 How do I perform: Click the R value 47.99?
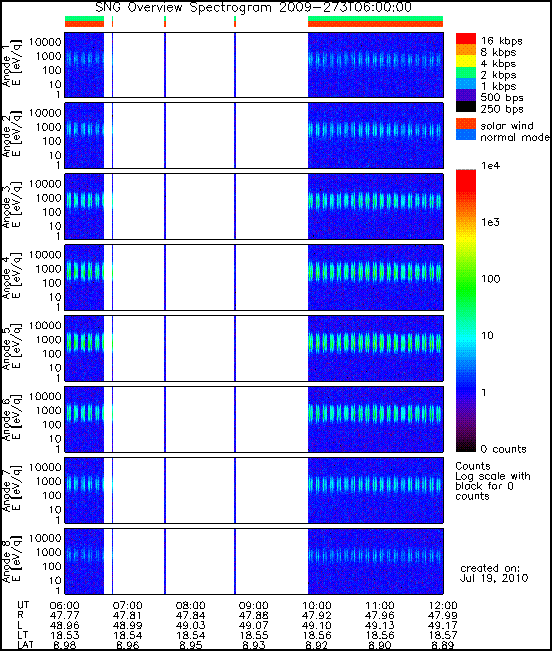click(443, 615)
